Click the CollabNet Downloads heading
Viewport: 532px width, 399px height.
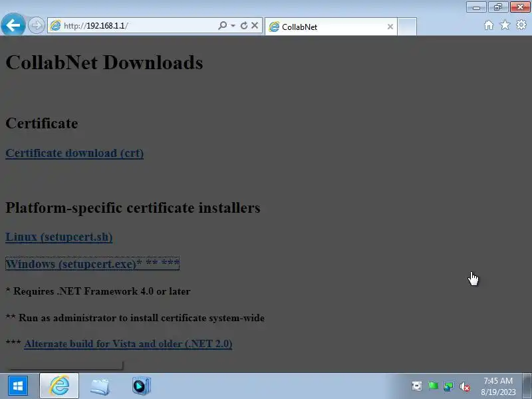[x=104, y=63]
